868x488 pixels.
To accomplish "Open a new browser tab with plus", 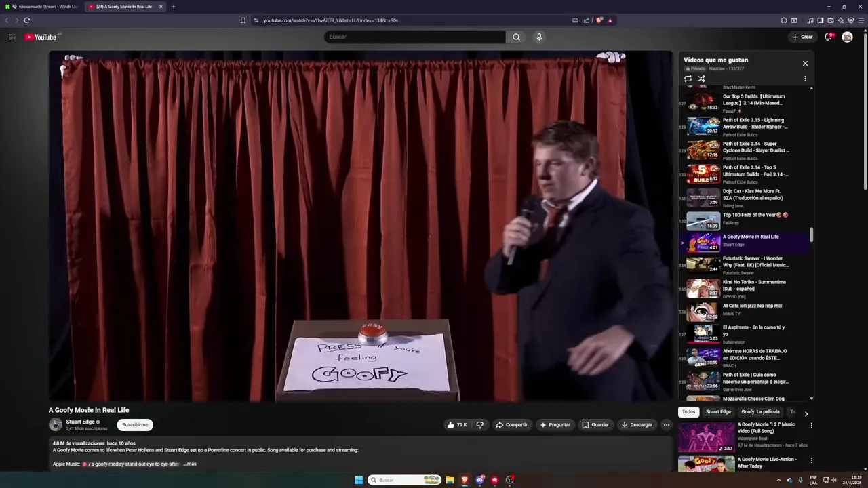I will coord(173,7).
